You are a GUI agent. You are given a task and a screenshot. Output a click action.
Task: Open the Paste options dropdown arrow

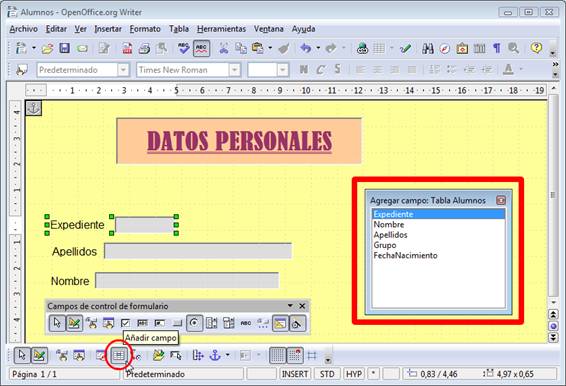270,48
